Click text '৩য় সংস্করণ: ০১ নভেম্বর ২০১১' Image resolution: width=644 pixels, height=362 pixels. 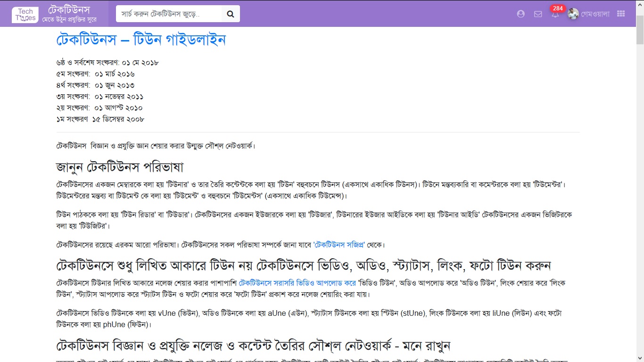(100, 97)
